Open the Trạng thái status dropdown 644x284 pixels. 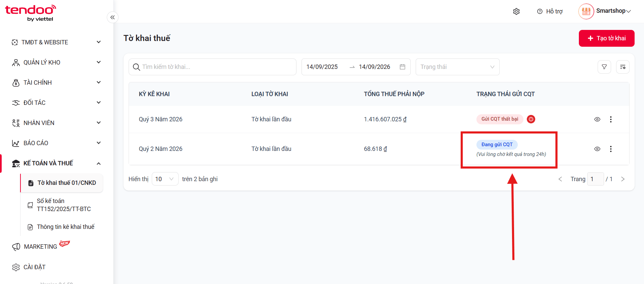[x=457, y=67]
